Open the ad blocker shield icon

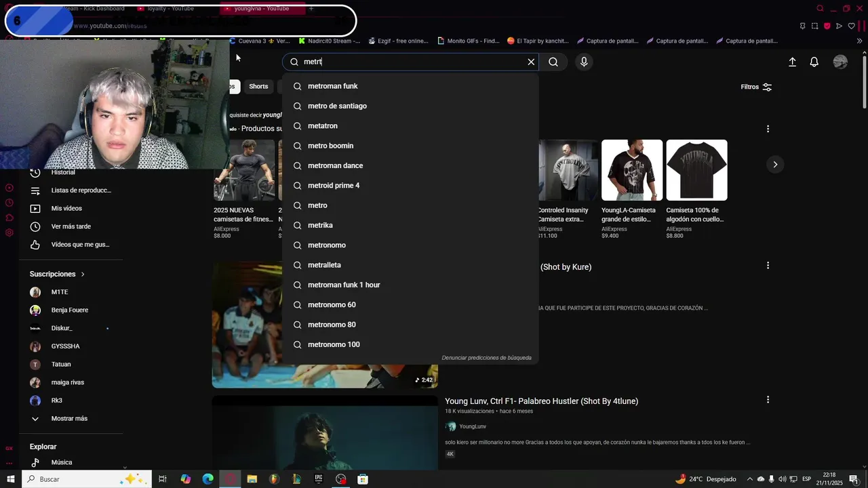pyautogui.click(x=827, y=26)
